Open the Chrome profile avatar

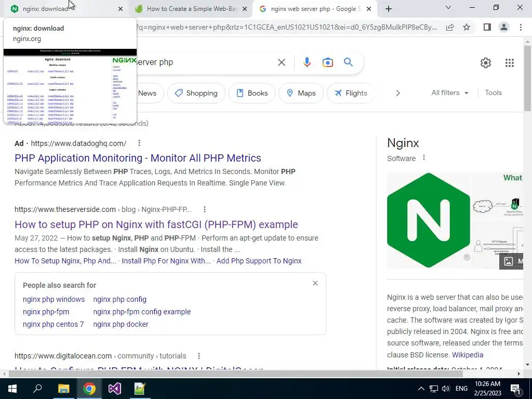click(x=504, y=27)
